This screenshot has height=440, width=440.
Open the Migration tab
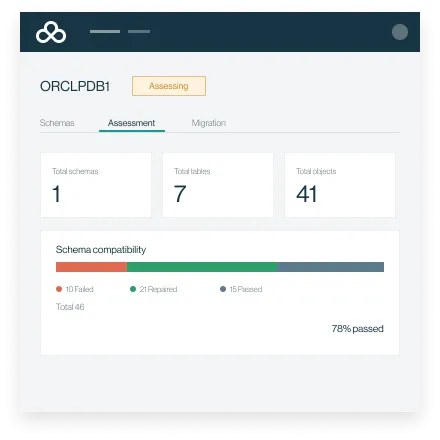coord(209,123)
